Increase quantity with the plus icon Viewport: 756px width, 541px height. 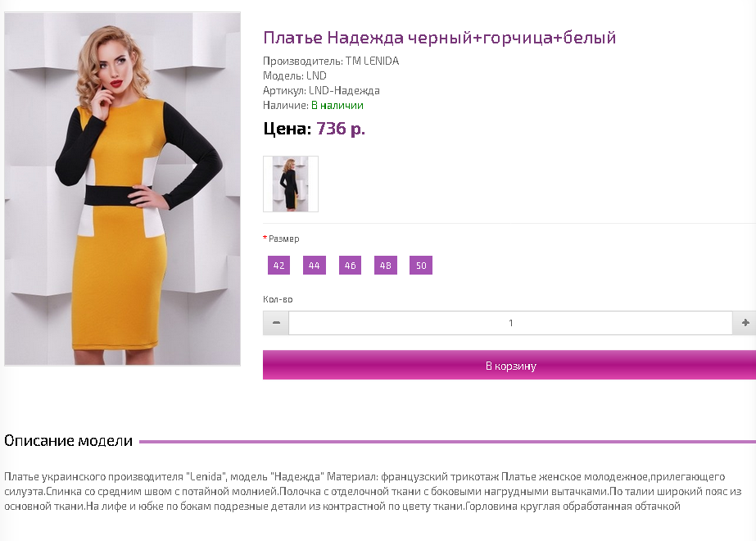click(745, 323)
